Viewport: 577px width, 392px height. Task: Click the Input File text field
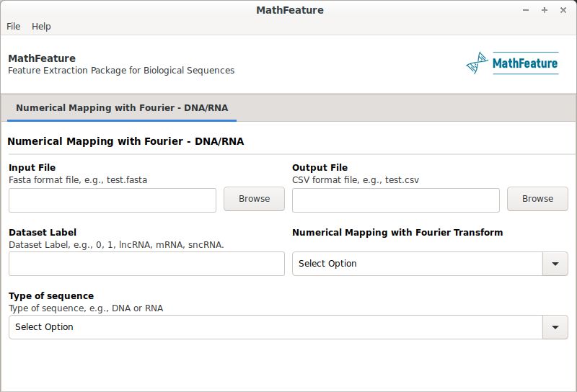tap(113, 200)
